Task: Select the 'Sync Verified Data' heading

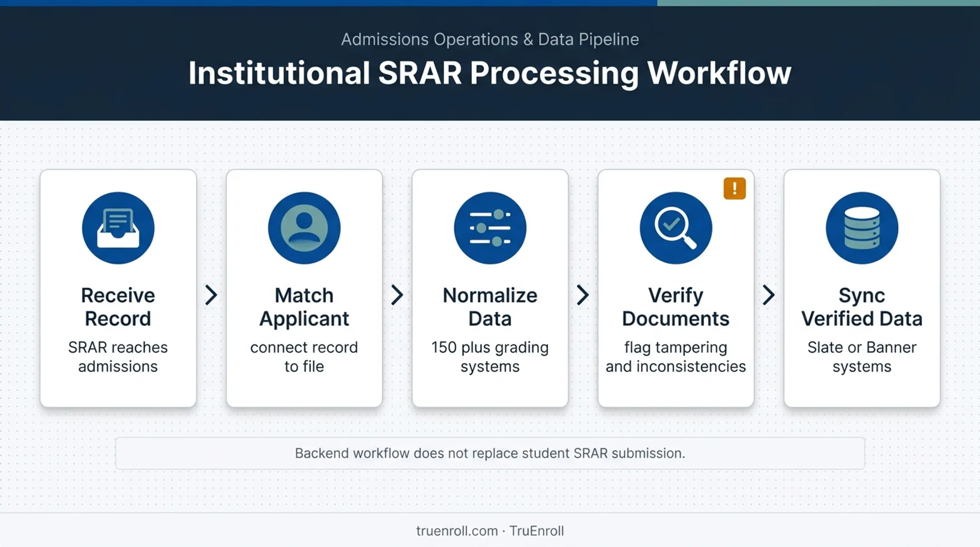Action: (x=862, y=307)
